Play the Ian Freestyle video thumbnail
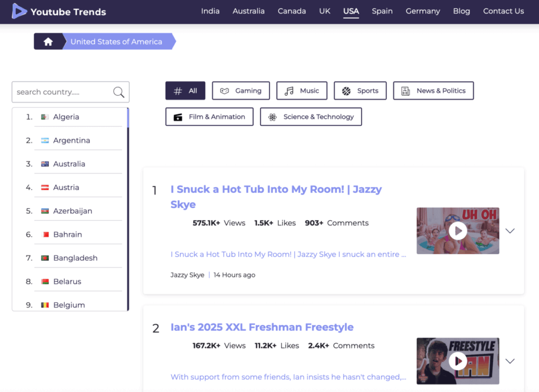The width and height of the screenshot is (539, 392). 458,361
